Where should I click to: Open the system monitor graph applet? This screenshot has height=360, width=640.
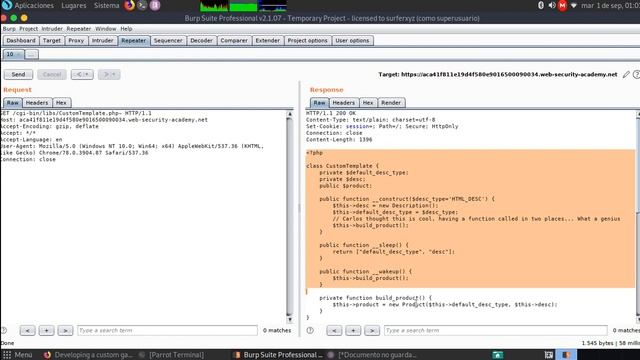click(x=243, y=6)
